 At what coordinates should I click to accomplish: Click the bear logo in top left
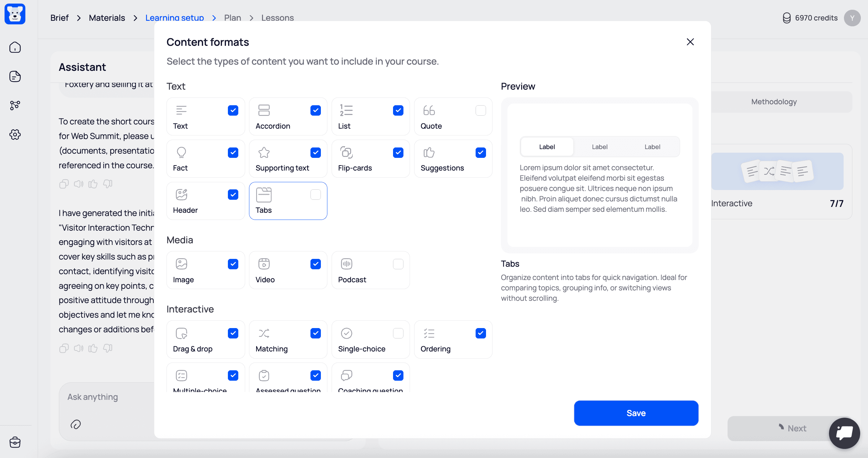click(15, 14)
